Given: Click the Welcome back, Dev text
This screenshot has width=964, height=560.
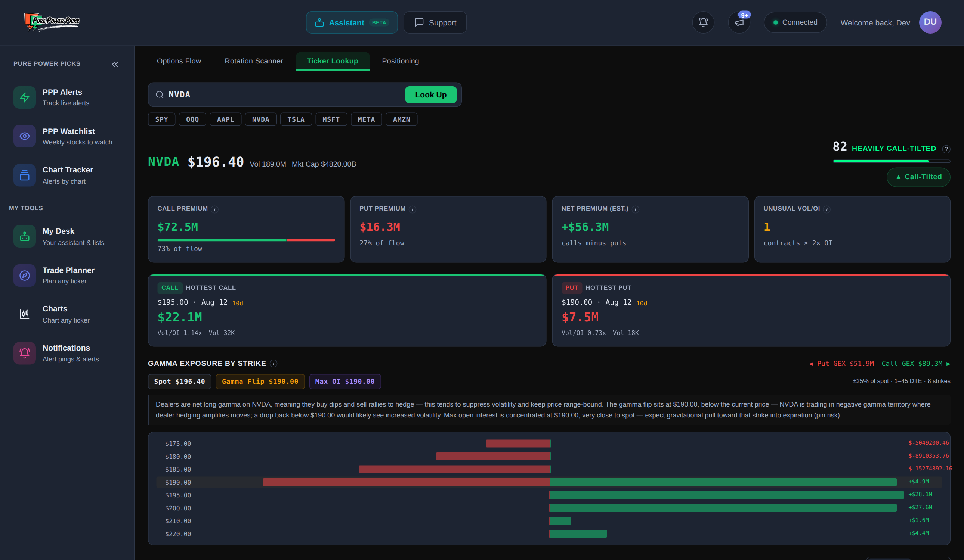Looking at the screenshot, I should click(x=875, y=22).
